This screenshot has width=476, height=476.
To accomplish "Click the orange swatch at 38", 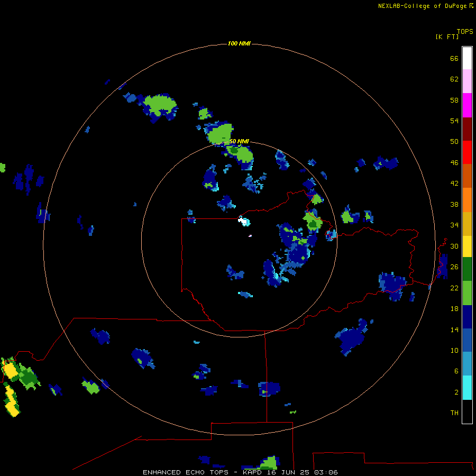I will click(x=467, y=200).
